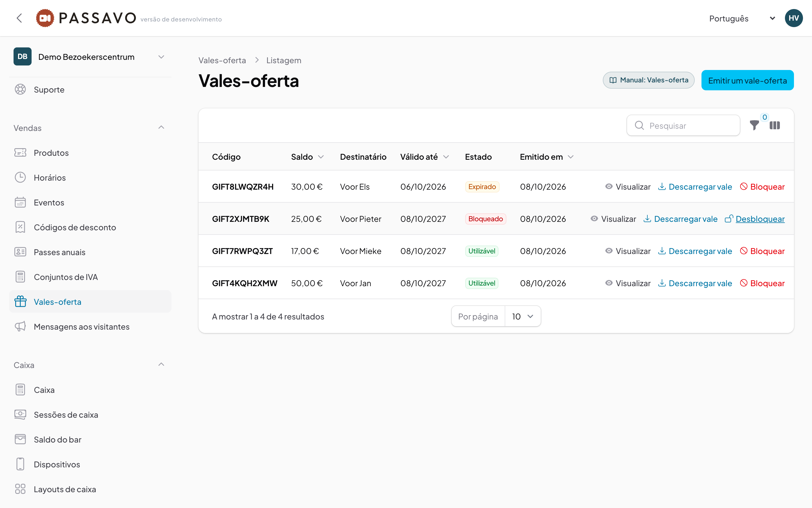Image resolution: width=812 pixels, height=508 pixels.
Task: Open Sessões de caixa menu item
Action: coord(90,415)
